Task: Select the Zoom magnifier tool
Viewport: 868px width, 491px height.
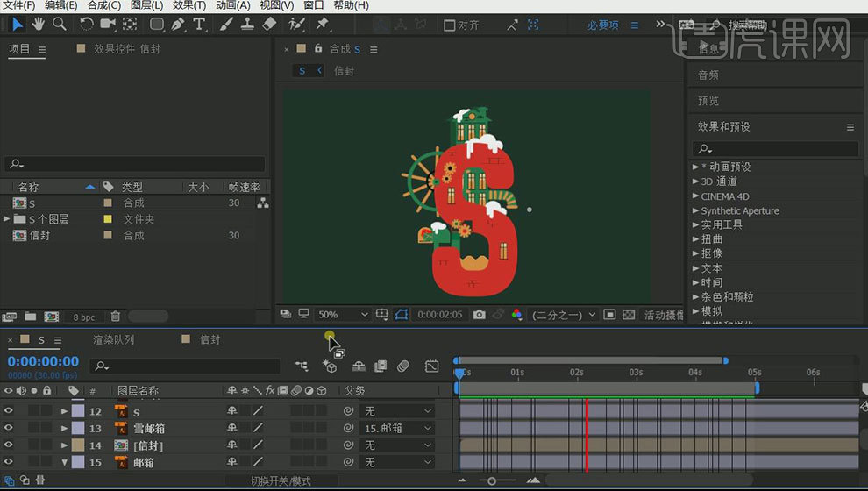Action: tap(60, 24)
